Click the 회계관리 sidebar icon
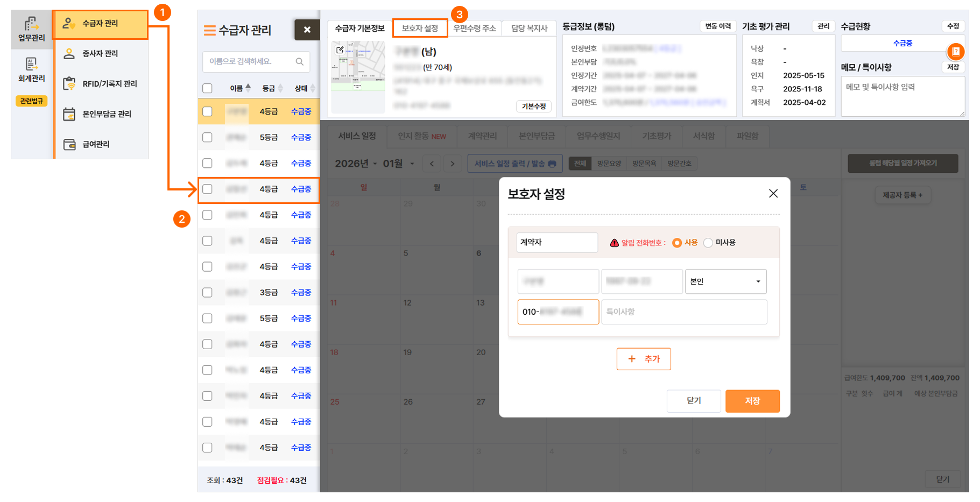This screenshot has height=502, width=980. (32, 69)
